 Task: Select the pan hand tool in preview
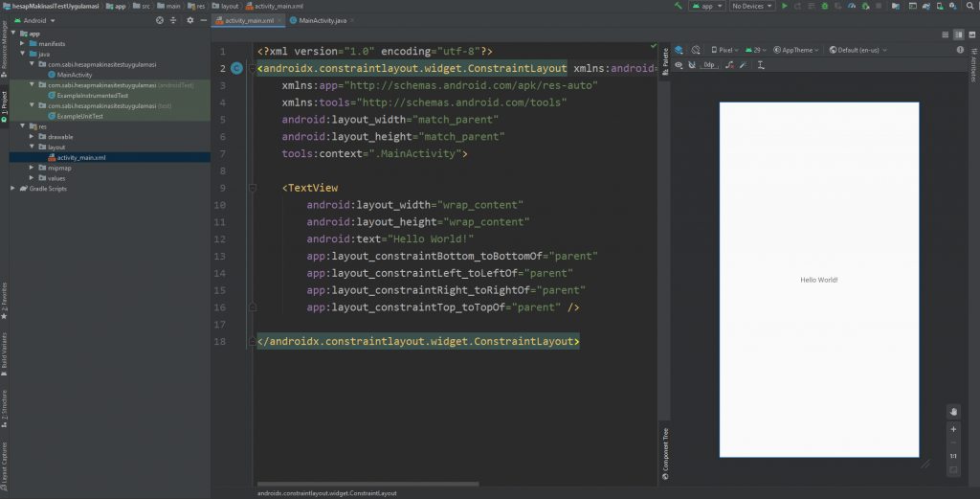tap(953, 412)
